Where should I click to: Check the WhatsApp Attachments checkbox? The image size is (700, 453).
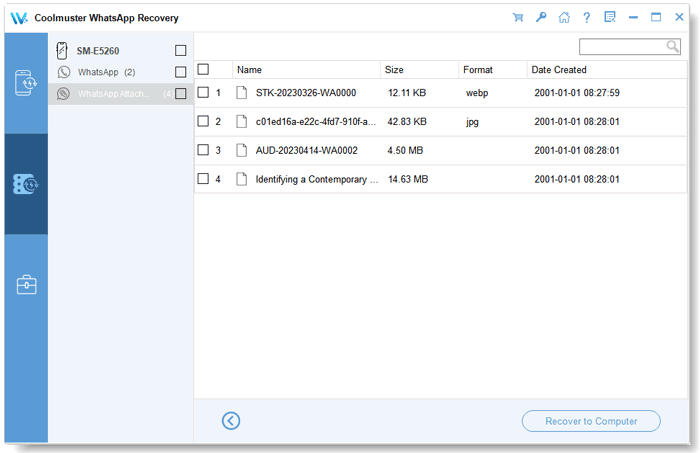coord(181,93)
